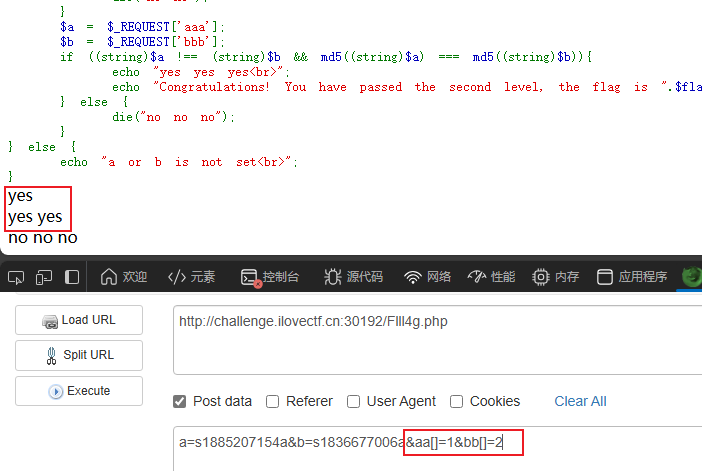
Task: Enable the User Agent checkbox
Action: pyautogui.click(x=353, y=402)
